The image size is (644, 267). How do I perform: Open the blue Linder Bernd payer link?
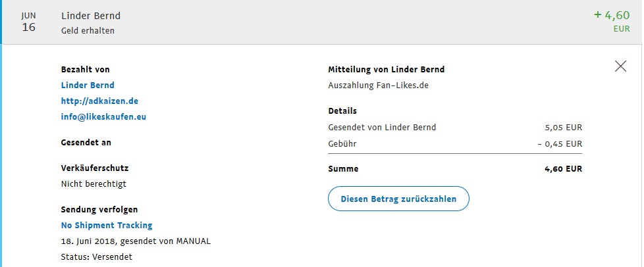coord(88,85)
